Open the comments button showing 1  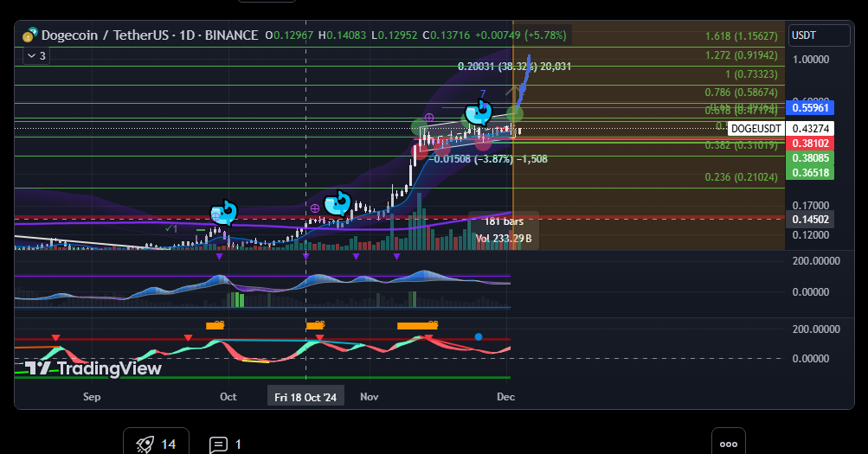click(225, 444)
